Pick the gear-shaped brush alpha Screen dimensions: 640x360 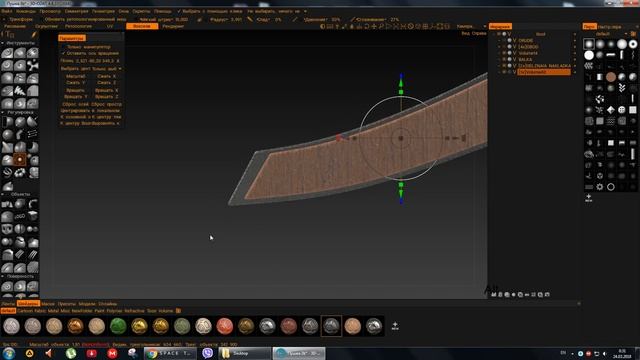[600, 187]
